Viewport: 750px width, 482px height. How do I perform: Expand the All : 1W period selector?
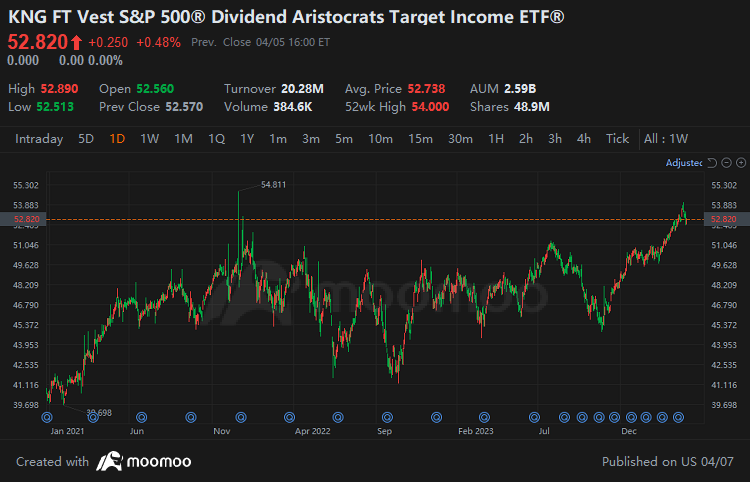[666, 139]
